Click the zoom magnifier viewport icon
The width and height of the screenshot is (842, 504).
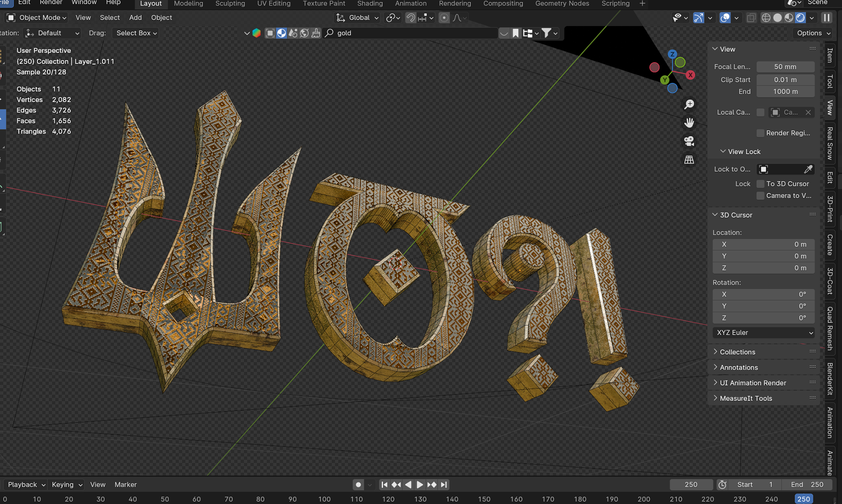[x=689, y=104]
